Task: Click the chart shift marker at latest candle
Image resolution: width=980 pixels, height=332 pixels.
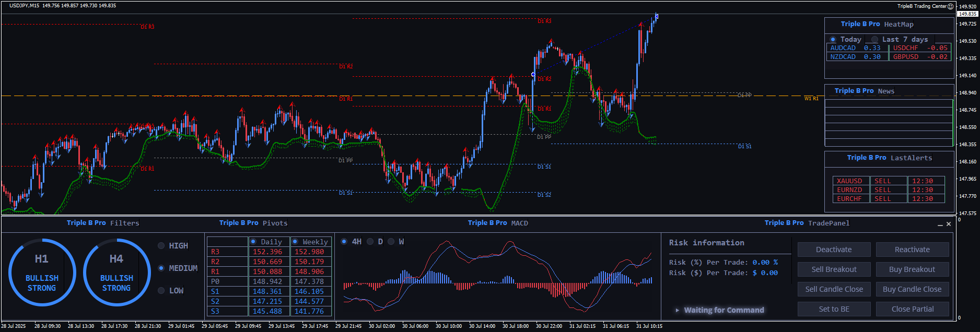Action: [656, 17]
